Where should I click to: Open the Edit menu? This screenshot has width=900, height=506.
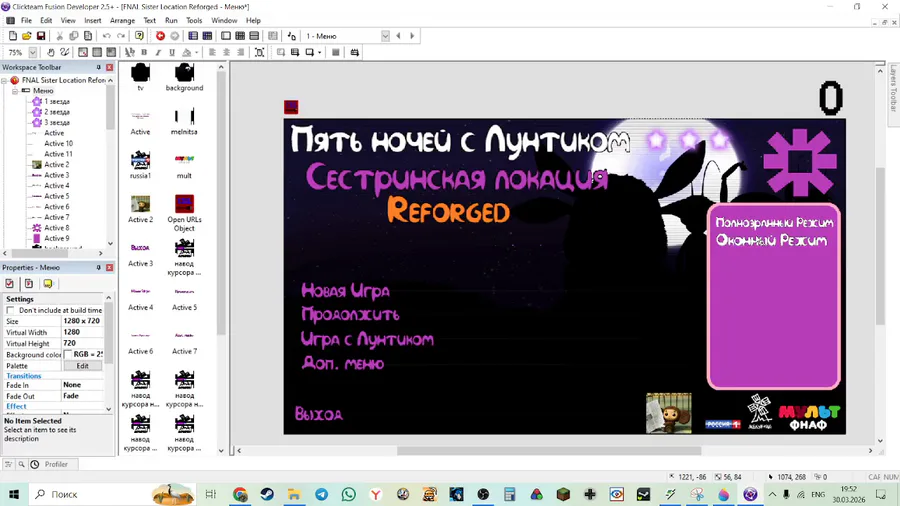[46, 20]
